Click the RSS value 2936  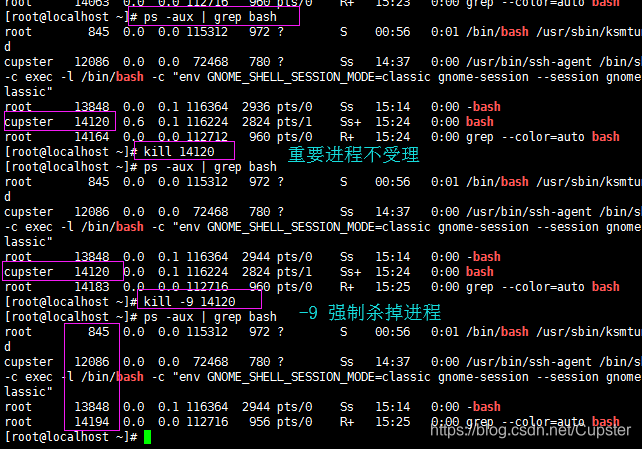pyautogui.click(x=256, y=107)
